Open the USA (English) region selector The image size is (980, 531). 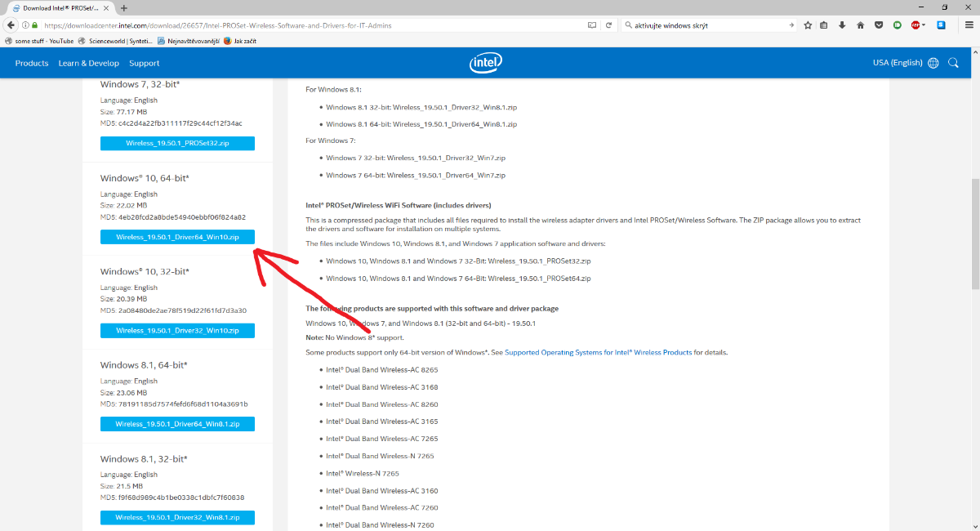905,63
